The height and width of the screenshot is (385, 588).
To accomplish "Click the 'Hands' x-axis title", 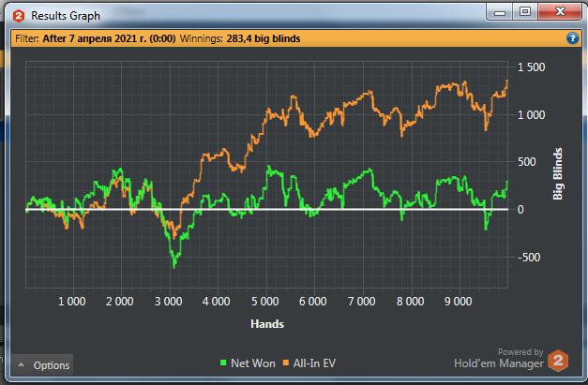I will (x=267, y=324).
